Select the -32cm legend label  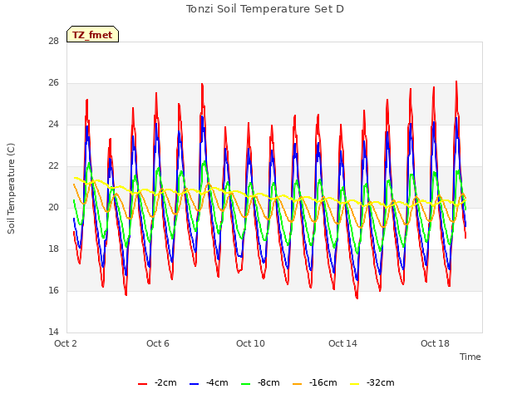[381, 382]
